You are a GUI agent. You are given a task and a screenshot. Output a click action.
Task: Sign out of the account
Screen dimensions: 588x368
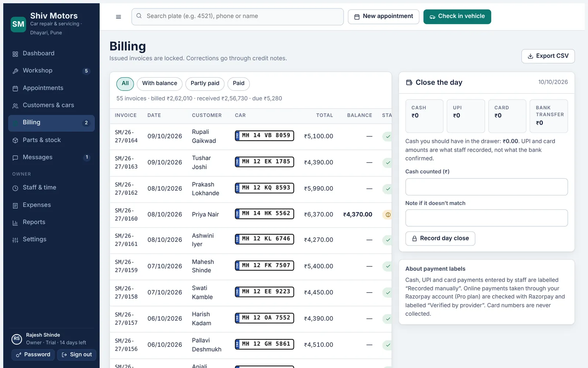(x=76, y=355)
